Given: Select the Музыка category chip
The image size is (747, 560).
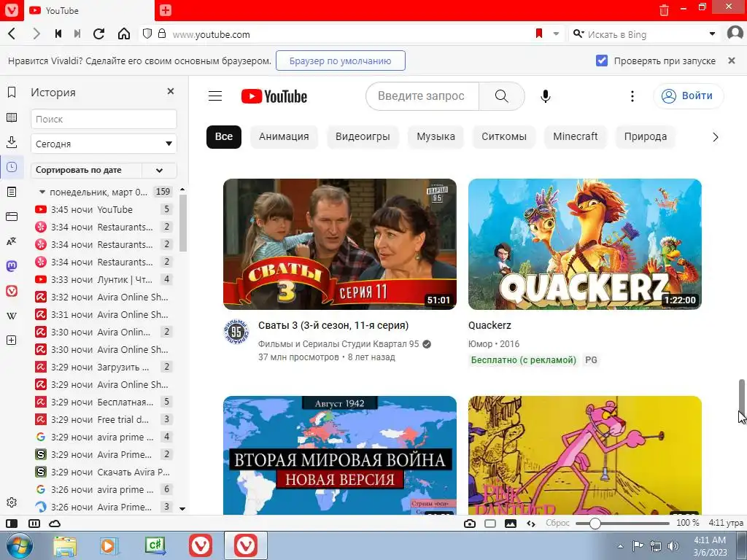Looking at the screenshot, I should coord(436,136).
